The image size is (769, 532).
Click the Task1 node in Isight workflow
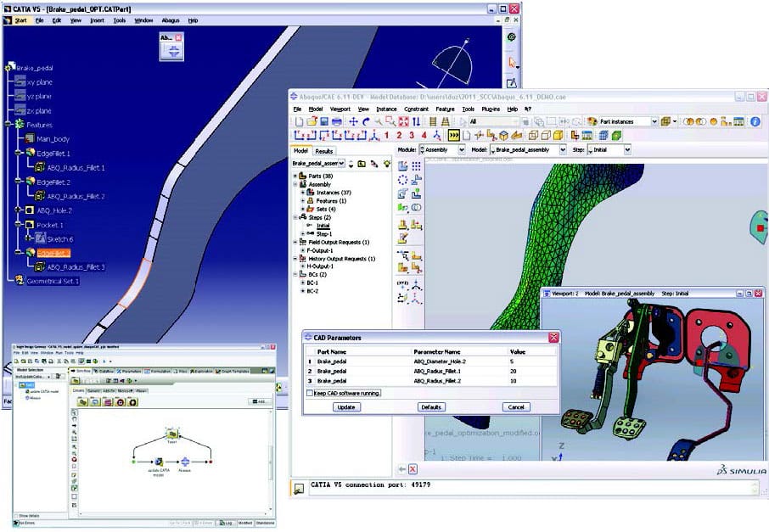(x=172, y=434)
